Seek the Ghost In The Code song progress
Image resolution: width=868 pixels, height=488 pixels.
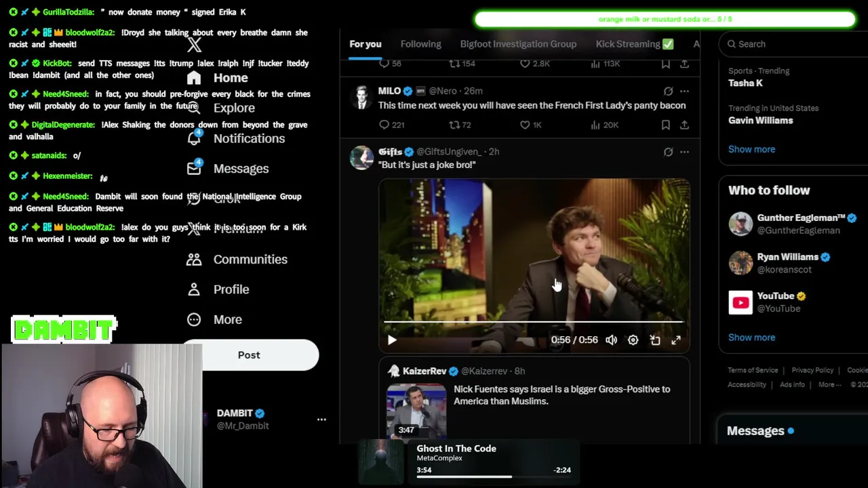coord(493,477)
